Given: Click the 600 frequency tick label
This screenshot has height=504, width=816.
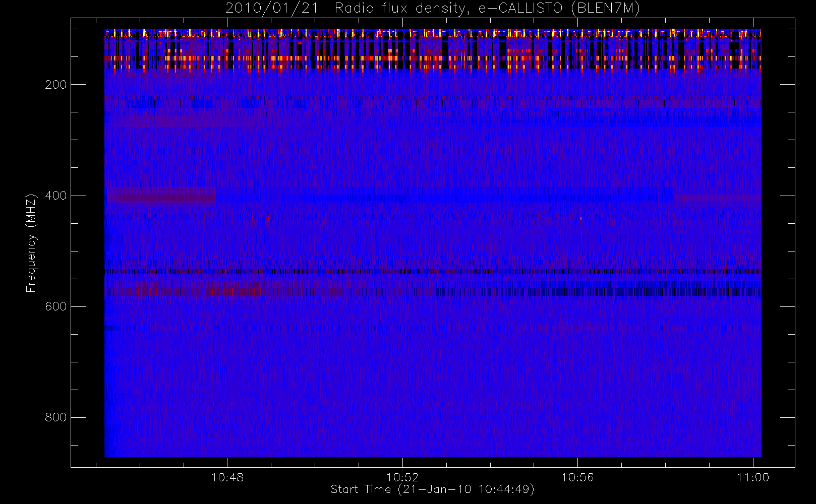Looking at the screenshot, I should click(x=56, y=306).
